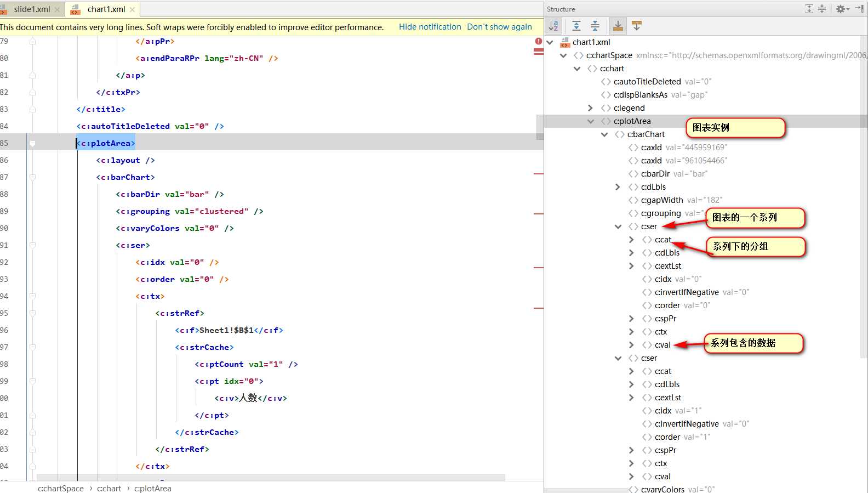Collapse the c:chart tree node
The height and width of the screenshot is (493, 868).
point(577,69)
